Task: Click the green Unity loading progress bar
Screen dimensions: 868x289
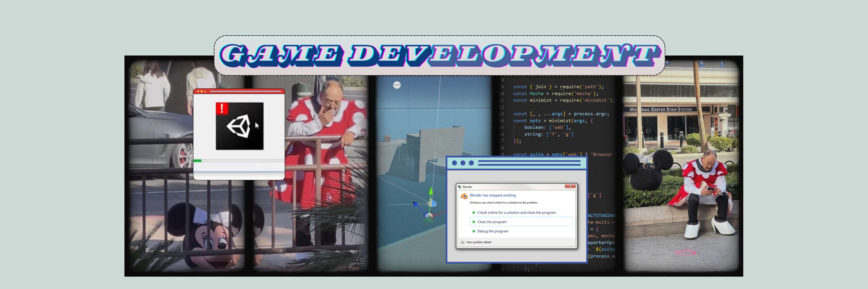Action: (197, 161)
